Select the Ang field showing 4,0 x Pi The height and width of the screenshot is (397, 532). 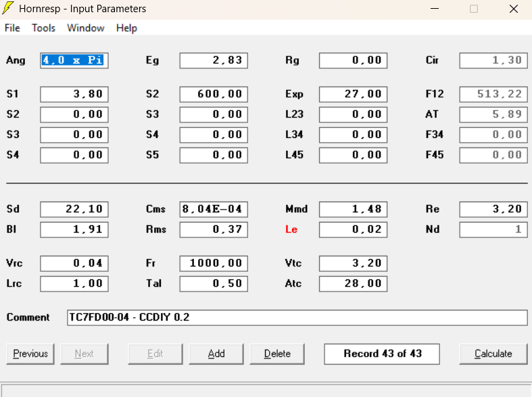pyautogui.click(x=74, y=60)
